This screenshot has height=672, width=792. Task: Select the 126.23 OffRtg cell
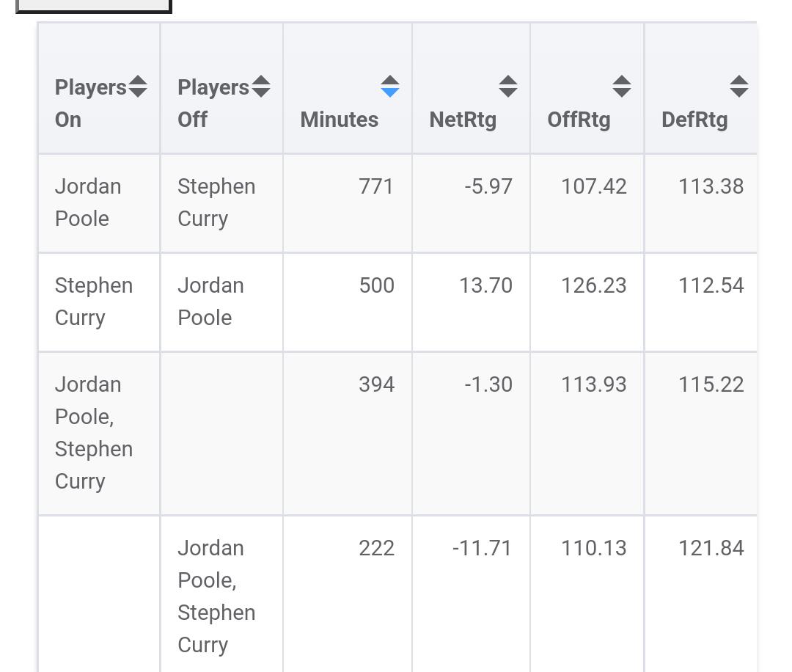tap(593, 285)
